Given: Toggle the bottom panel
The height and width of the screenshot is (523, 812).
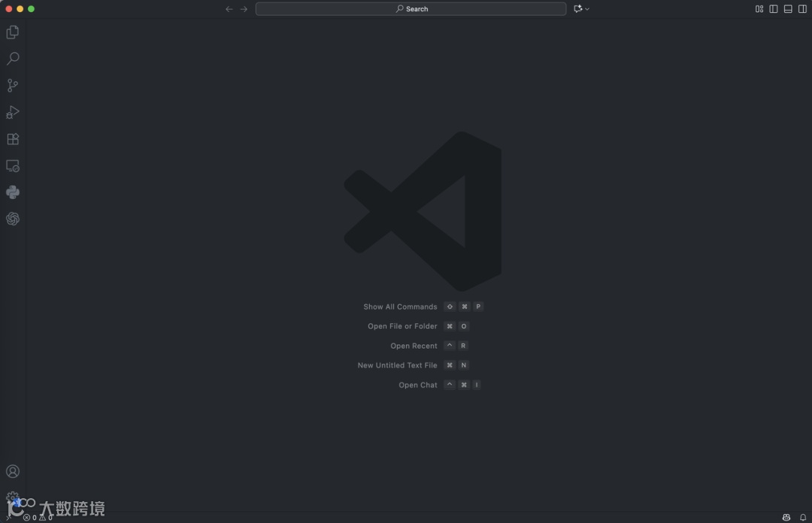Looking at the screenshot, I should pos(788,9).
